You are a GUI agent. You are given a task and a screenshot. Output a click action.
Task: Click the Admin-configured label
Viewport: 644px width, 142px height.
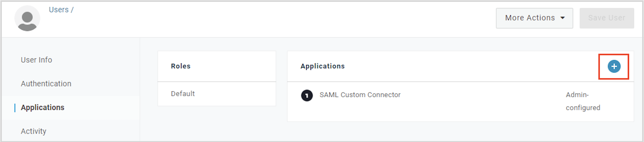point(583,101)
